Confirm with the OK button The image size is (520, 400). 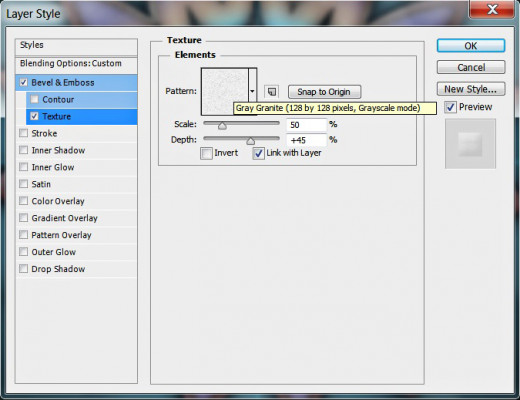coord(471,46)
